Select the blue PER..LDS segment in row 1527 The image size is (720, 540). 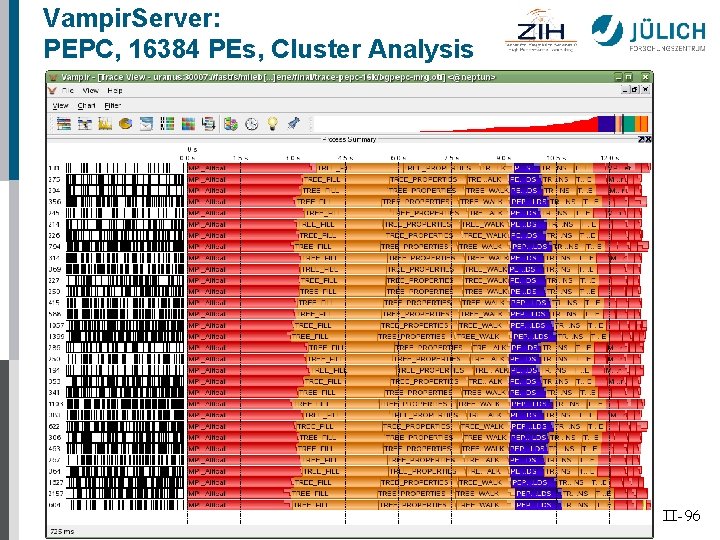click(x=533, y=482)
